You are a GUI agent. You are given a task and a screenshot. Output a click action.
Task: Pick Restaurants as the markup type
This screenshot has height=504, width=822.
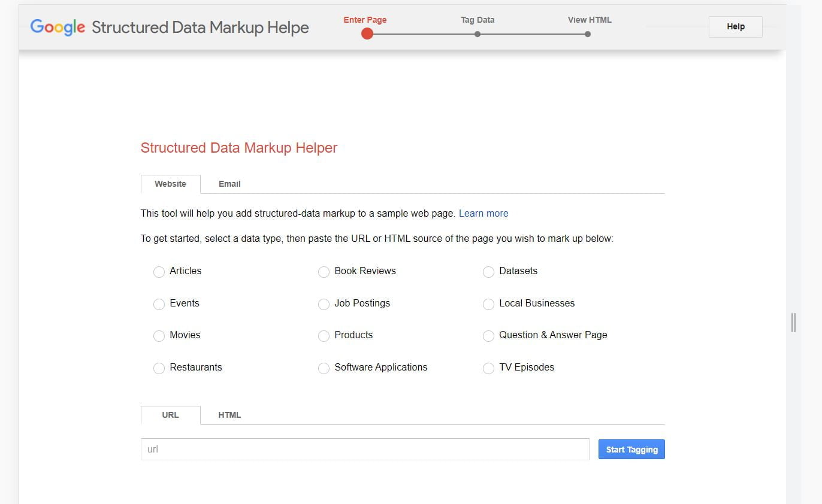(159, 368)
